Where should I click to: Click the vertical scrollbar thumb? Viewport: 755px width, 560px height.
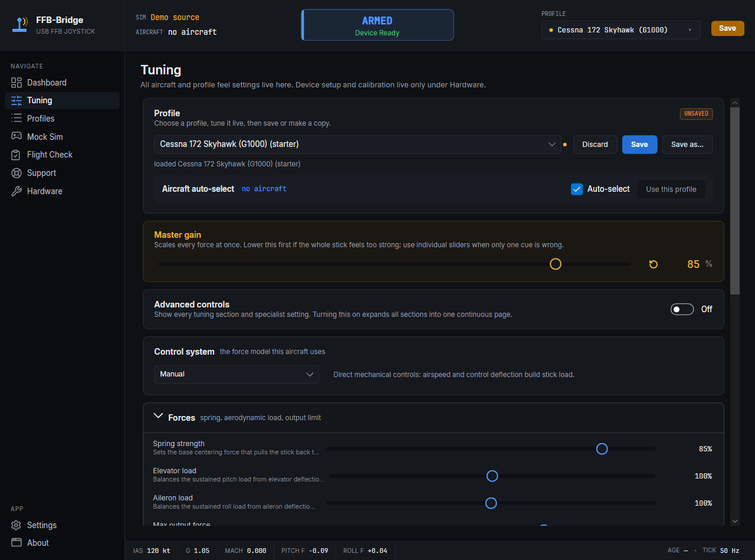point(735,201)
